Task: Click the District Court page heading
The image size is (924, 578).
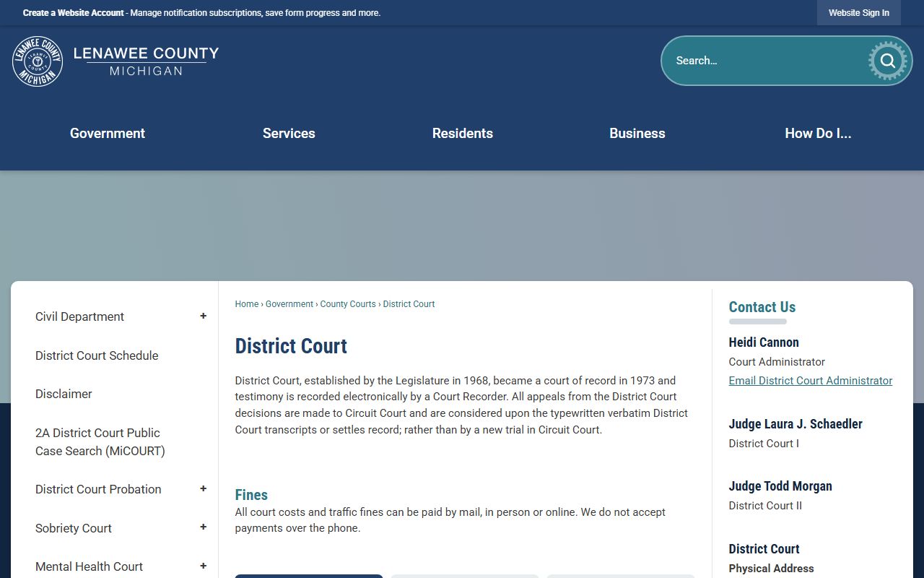Action: pos(291,346)
